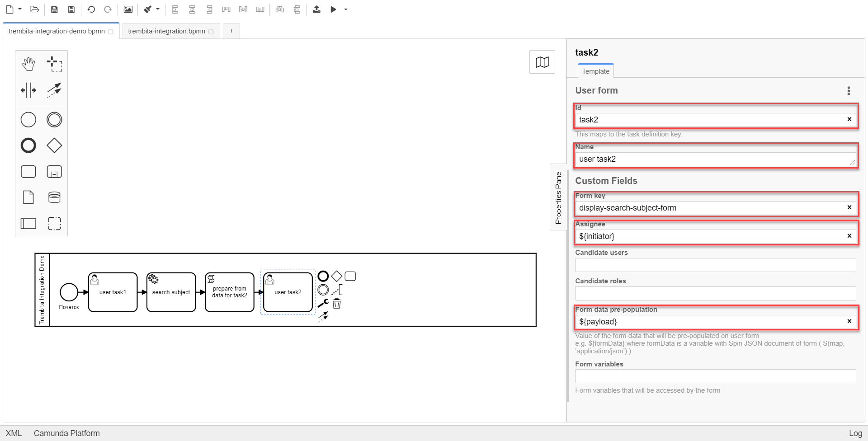868x441 pixels.
Task: Activate the Space tool
Action: click(28, 90)
